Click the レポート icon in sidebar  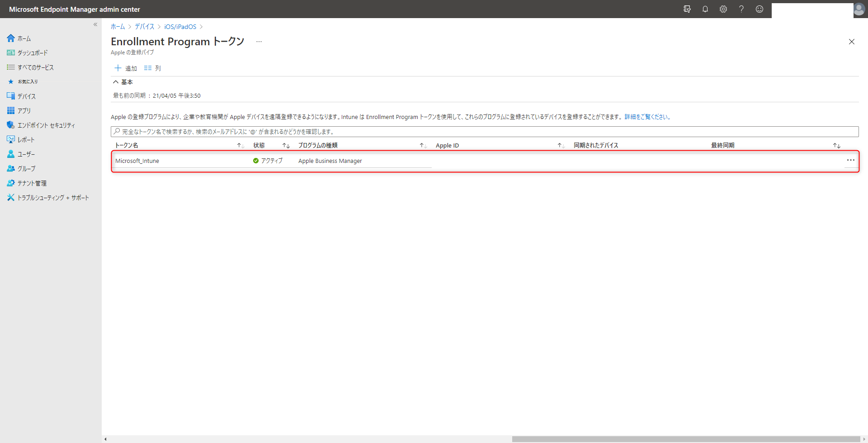click(10, 139)
